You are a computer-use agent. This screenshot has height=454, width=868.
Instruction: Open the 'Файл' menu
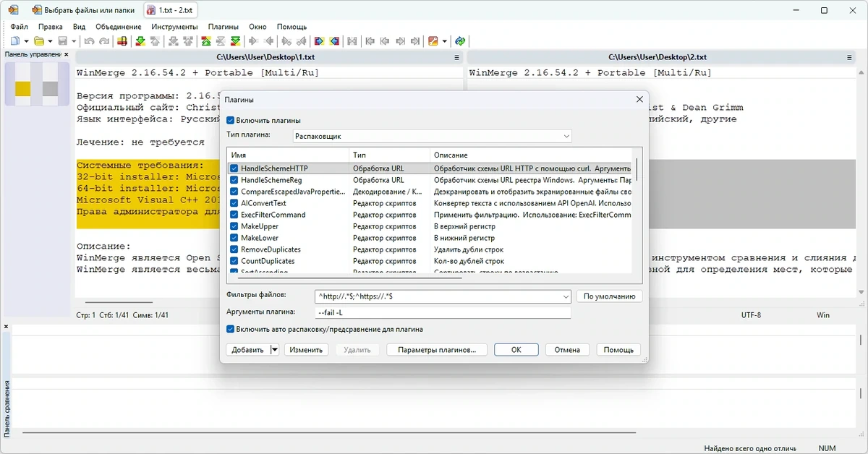pyautogui.click(x=20, y=27)
